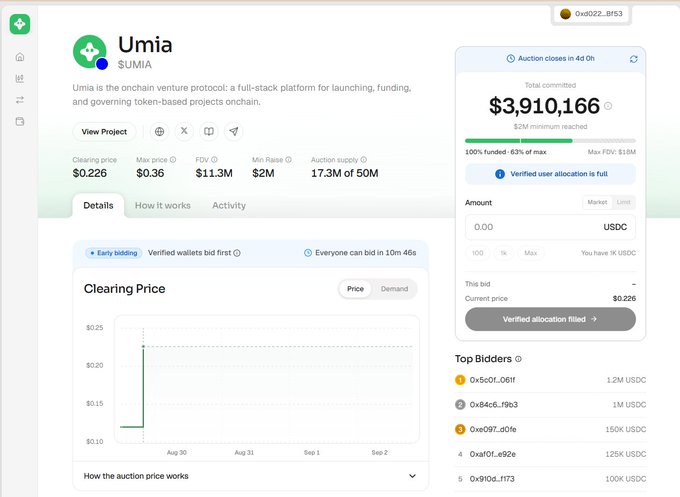Open bidder 0xaf0f...e92e
This screenshot has width=680, height=497.
click(493, 454)
